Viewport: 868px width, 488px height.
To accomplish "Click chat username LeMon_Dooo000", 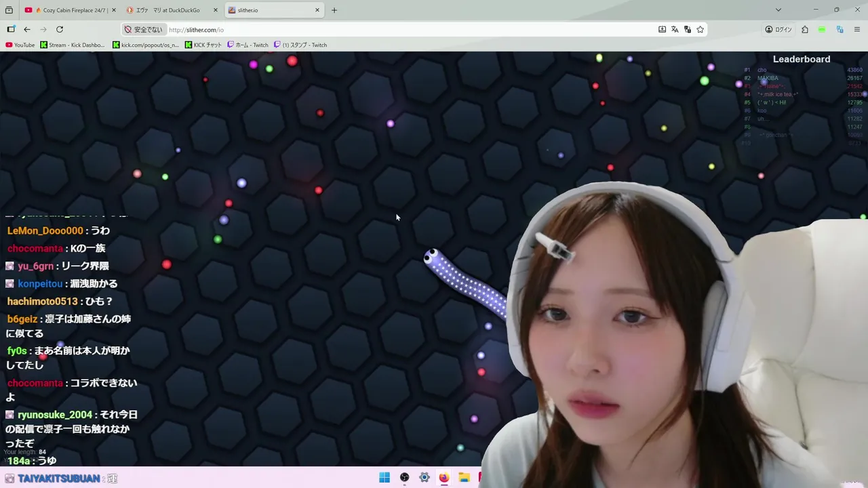I will [45, 230].
